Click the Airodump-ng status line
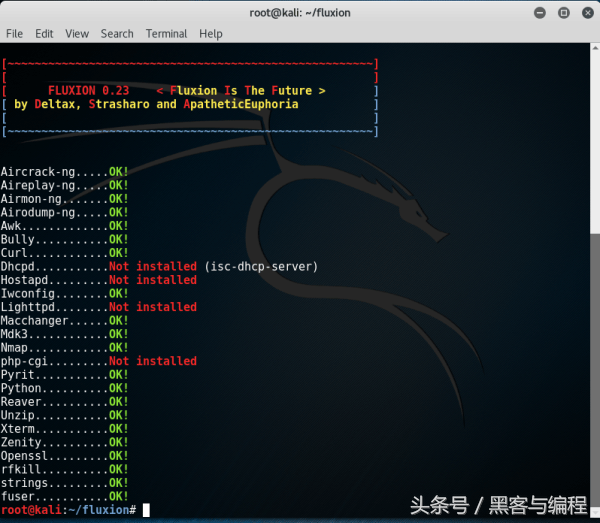The width and height of the screenshot is (600, 523). pos(64,212)
